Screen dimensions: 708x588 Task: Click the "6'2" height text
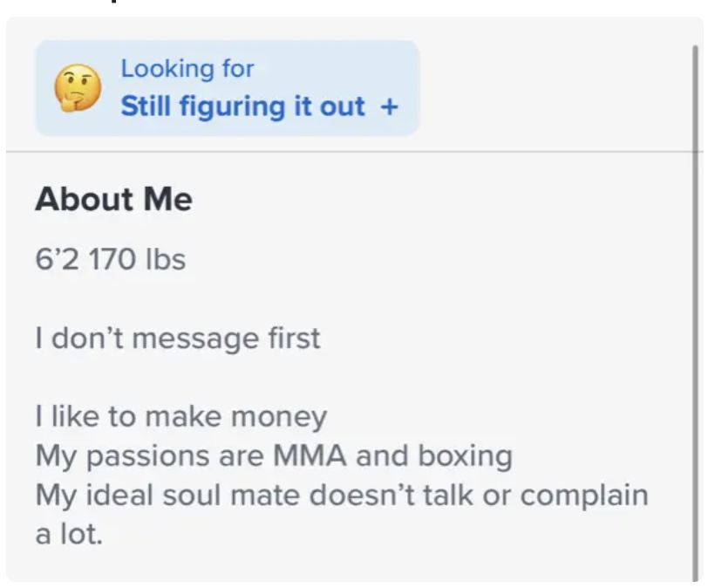pyautogui.click(x=57, y=259)
